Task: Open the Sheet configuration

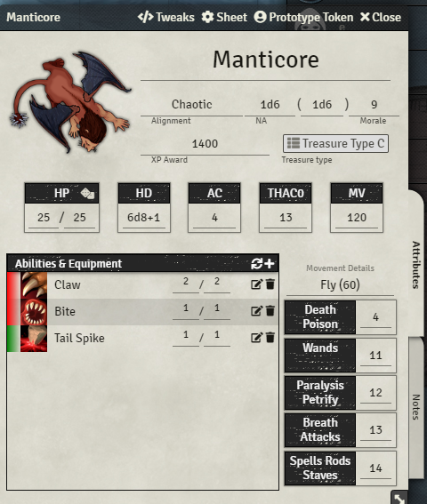Action: pos(224,17)
